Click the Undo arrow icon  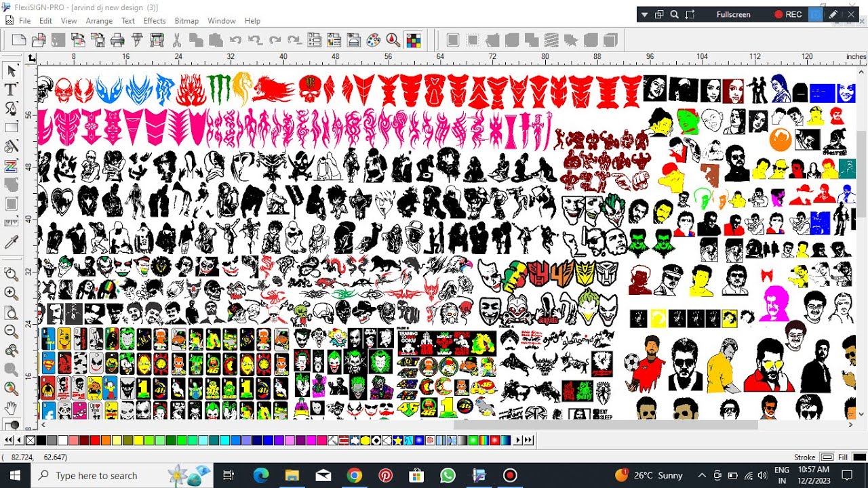click(235, 41)
